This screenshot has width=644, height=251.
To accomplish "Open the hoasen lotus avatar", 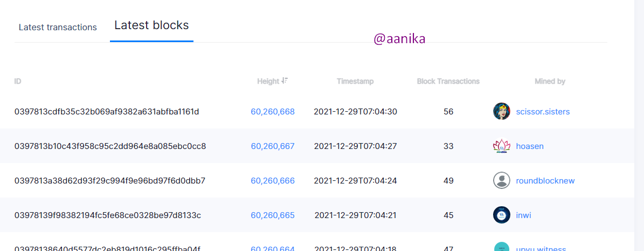I will [x=502, y=146].
